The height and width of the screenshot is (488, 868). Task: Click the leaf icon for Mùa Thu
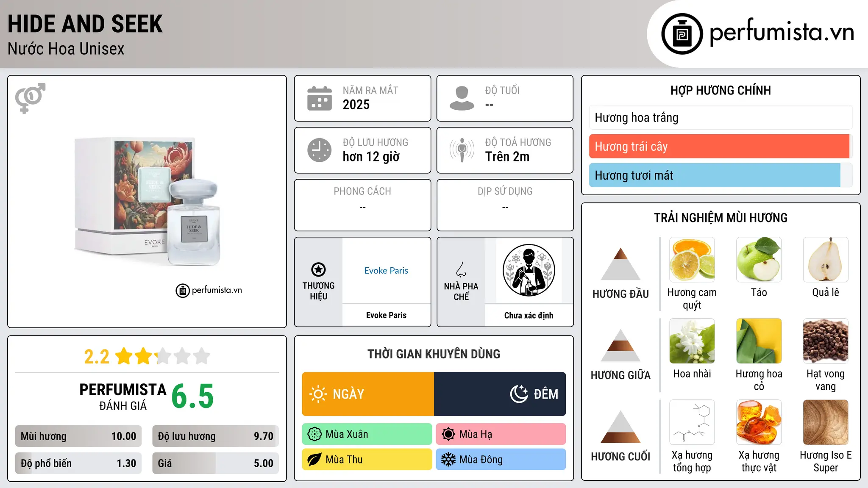[x=314, y=460]
